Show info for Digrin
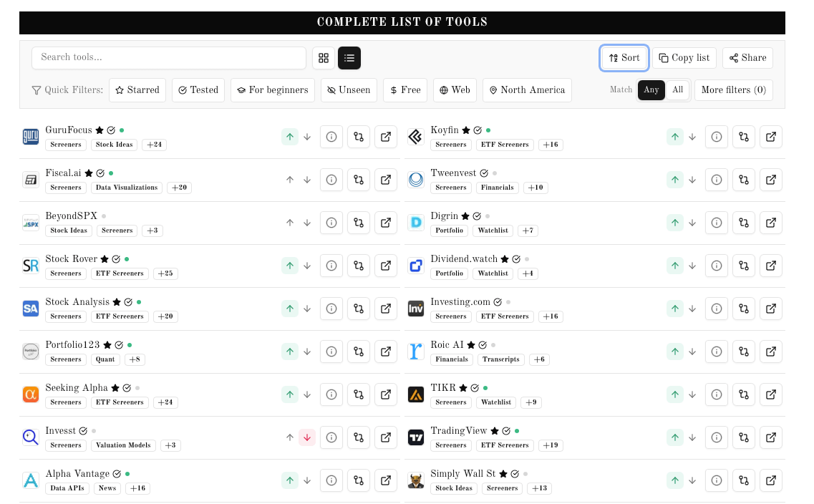Image resolution: width=814 pixels, height=504 pixels. (x=717, y=223)
